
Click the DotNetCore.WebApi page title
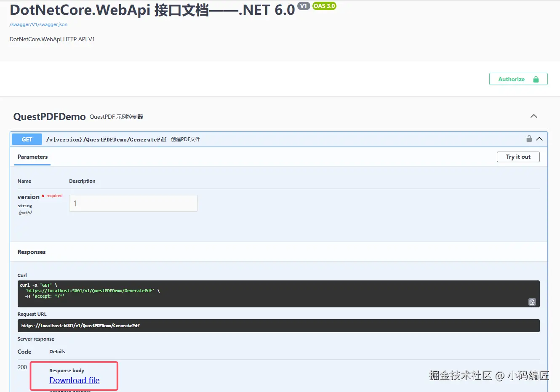point(152,9)
